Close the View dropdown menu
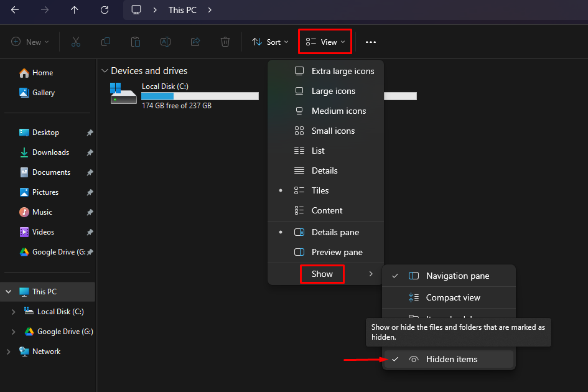The width and height of the screenshot is (588, 392). pos(325,42)
